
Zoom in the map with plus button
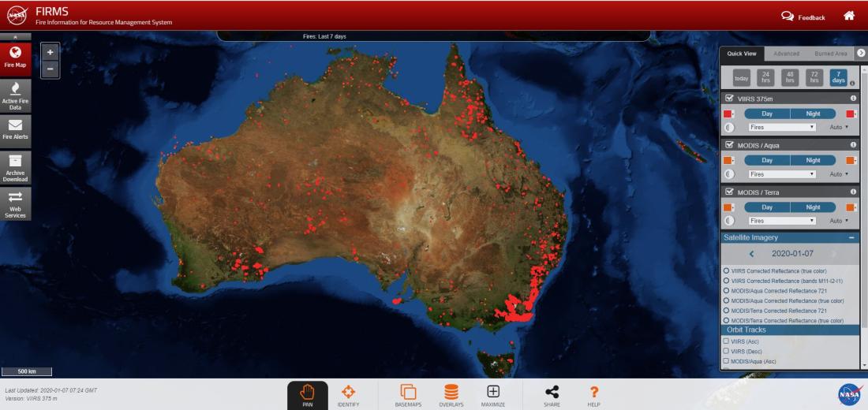point(51,53)
